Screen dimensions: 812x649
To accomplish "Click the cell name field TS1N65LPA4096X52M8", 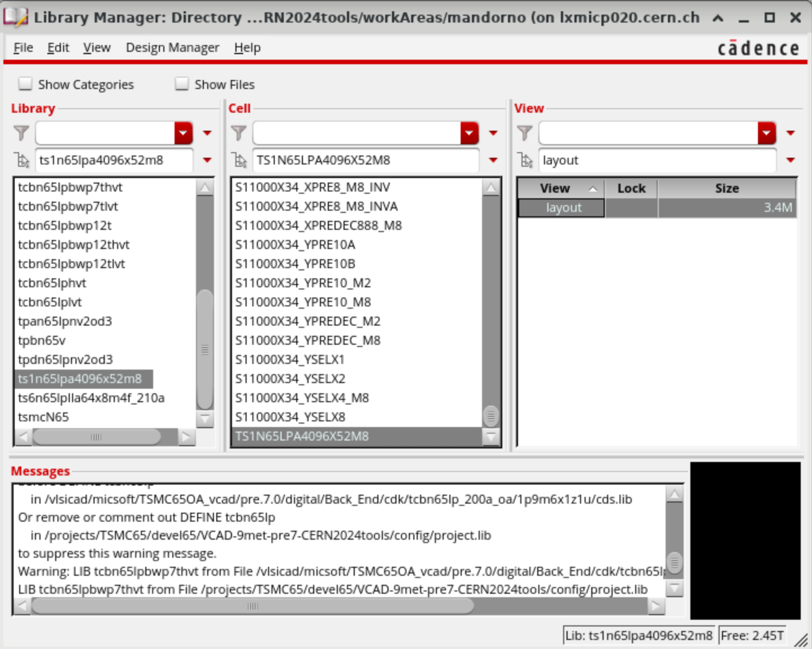I will [x=366, y=161].
